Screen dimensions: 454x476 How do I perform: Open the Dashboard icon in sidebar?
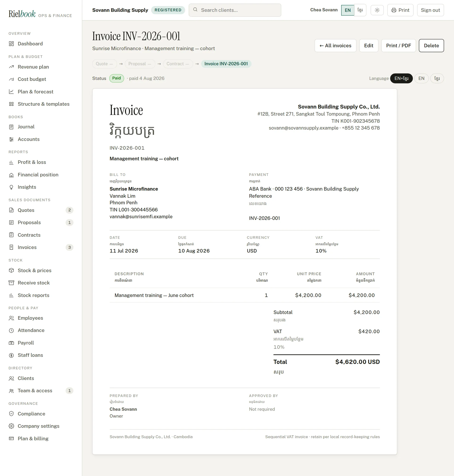pos(11,44)
